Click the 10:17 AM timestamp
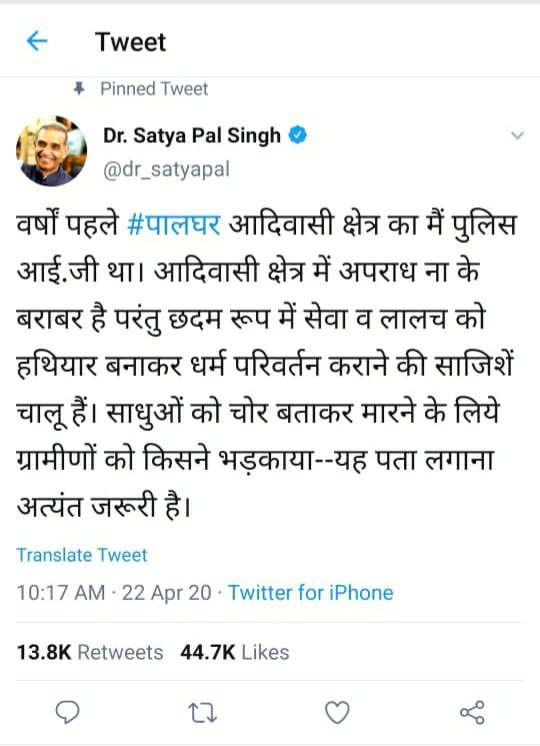 click(x=60, y=593)
